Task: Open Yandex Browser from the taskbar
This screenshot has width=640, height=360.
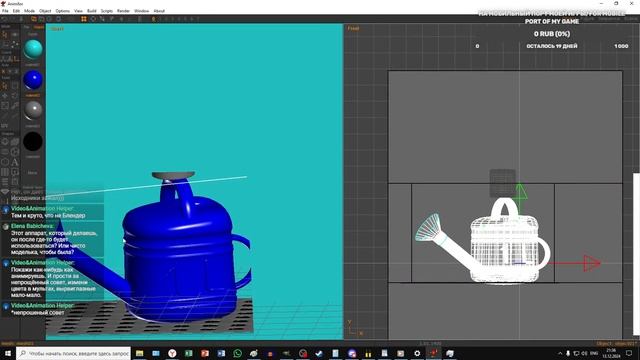Action: pyautogui.click(x=172, y=353)
